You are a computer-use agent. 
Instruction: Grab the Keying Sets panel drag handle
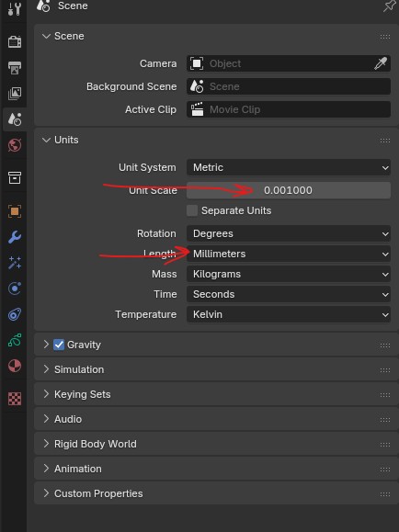coord(385,395)
